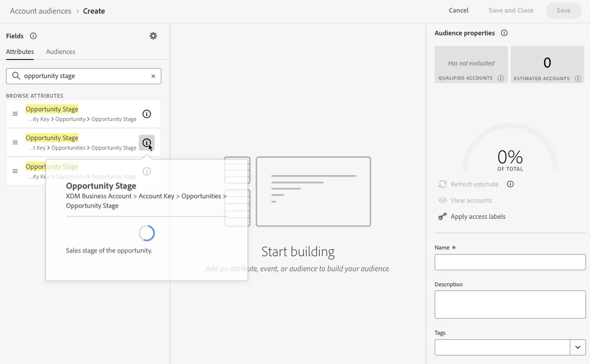Grab drag handle of first Opportunity Stage row
The image size is (590, 364).
pyautogui.click(x=15, y=113)
